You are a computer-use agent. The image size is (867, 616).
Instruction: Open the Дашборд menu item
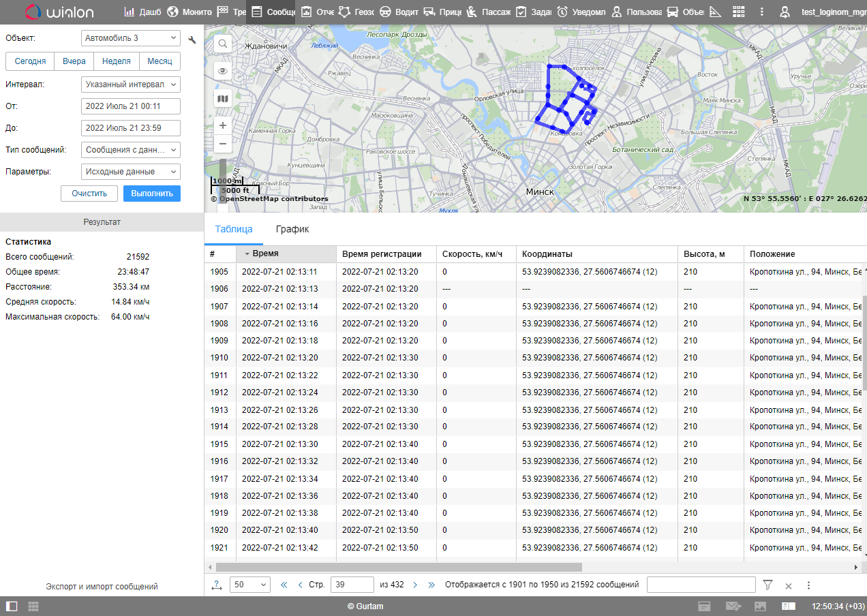coord(142,12)
